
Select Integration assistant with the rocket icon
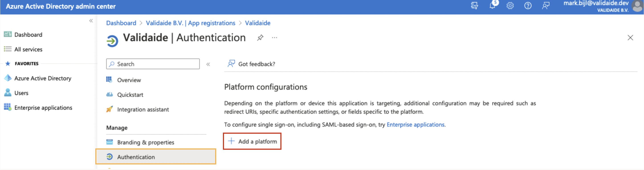coord(143,109)
